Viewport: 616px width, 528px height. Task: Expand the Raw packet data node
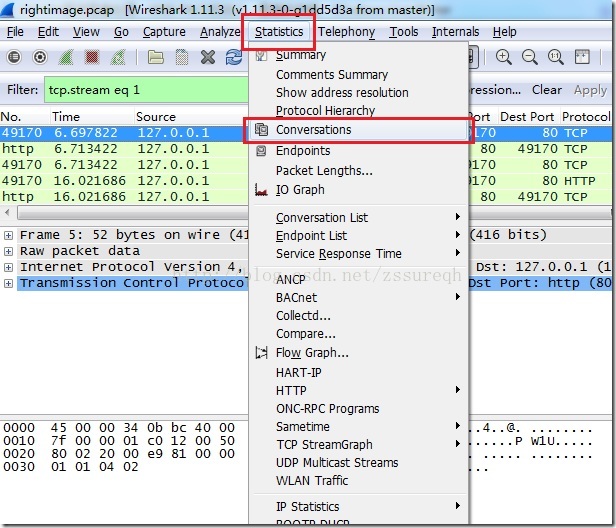click(8, 251)
